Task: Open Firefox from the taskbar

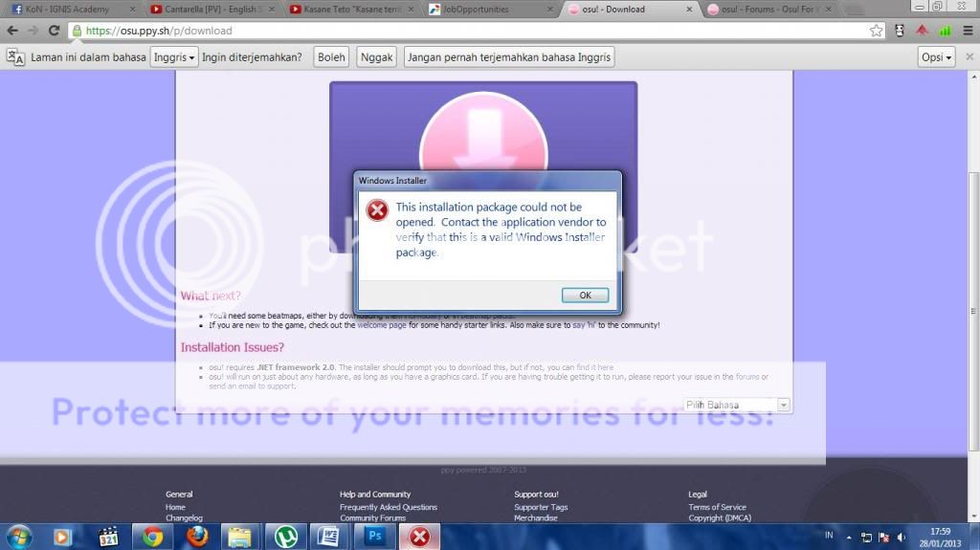Action: click(197, 537)
